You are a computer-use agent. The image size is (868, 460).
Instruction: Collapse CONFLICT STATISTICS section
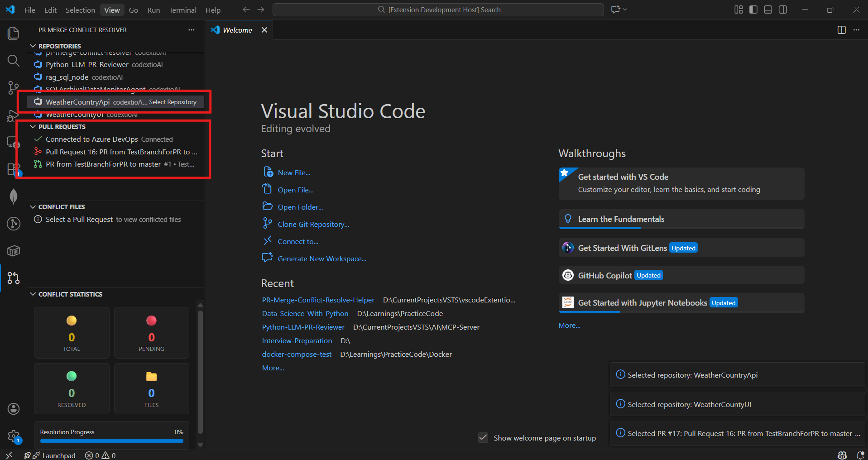(x=33, y=294)
